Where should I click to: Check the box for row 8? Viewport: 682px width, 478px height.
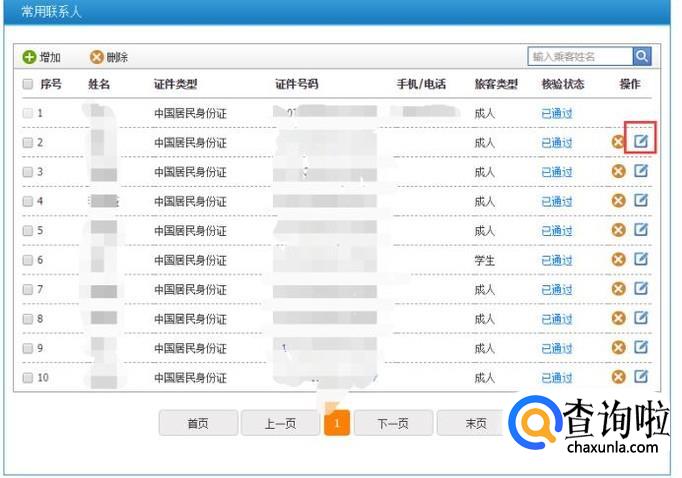28,319
